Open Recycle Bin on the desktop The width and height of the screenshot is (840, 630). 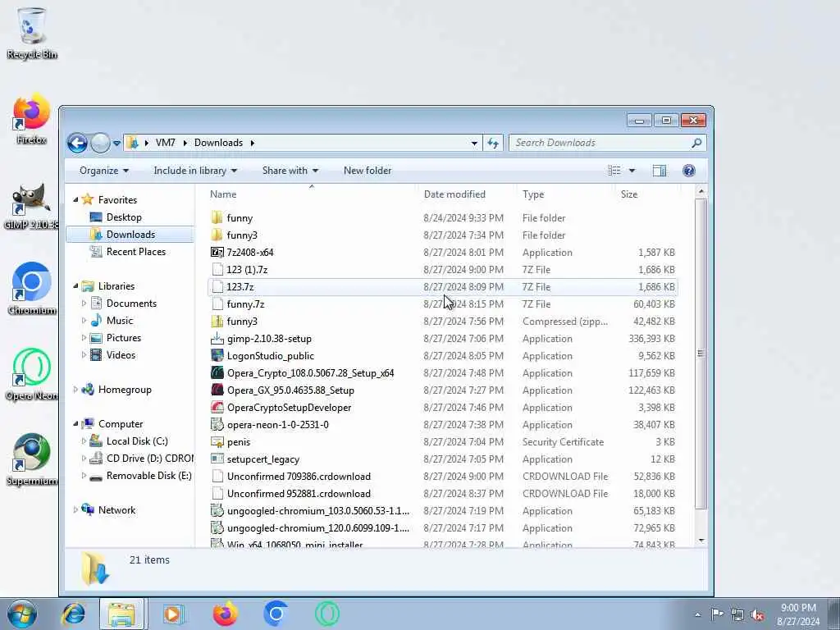32,33
